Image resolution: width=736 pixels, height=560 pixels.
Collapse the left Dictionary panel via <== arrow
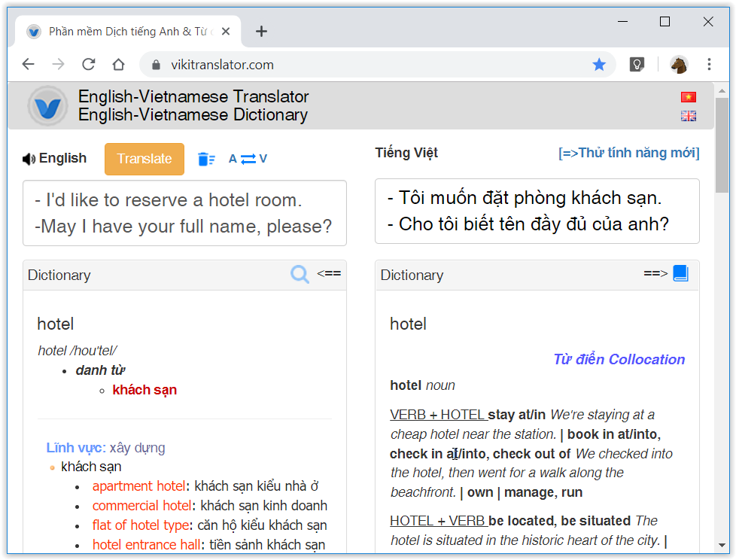pos(329,273)
